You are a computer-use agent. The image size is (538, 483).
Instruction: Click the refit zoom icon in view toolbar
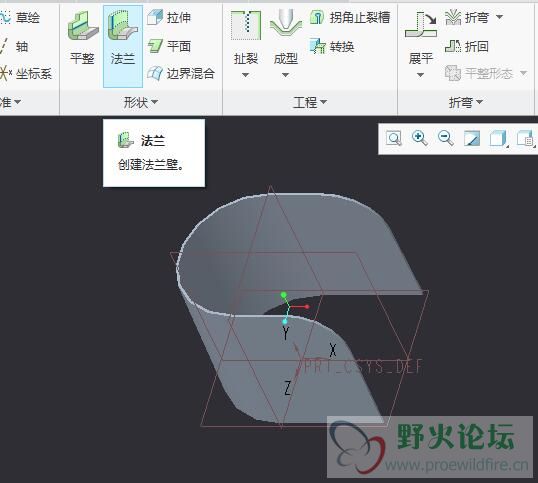[x=394, y=139]
